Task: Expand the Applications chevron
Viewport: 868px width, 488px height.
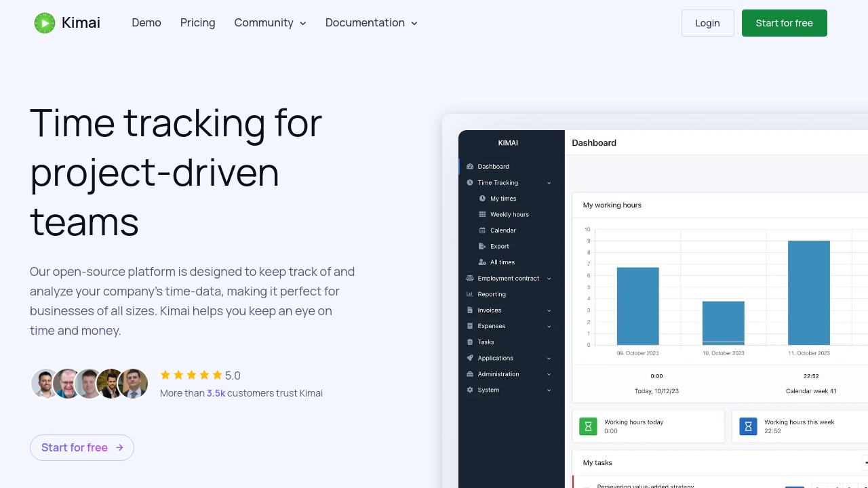Action: [x=549, y=358]
